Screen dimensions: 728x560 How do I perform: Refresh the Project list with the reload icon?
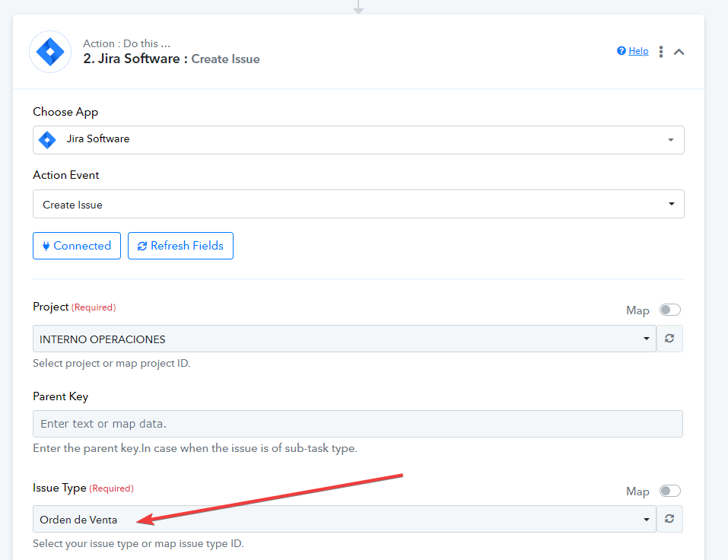(x=669, y=339)
